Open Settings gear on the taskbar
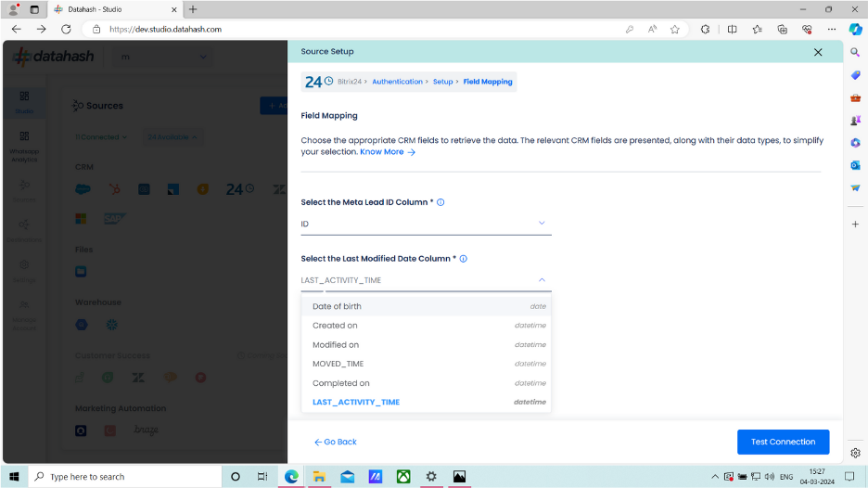Viewport: 868px width, 488px height. pos(431,476)
